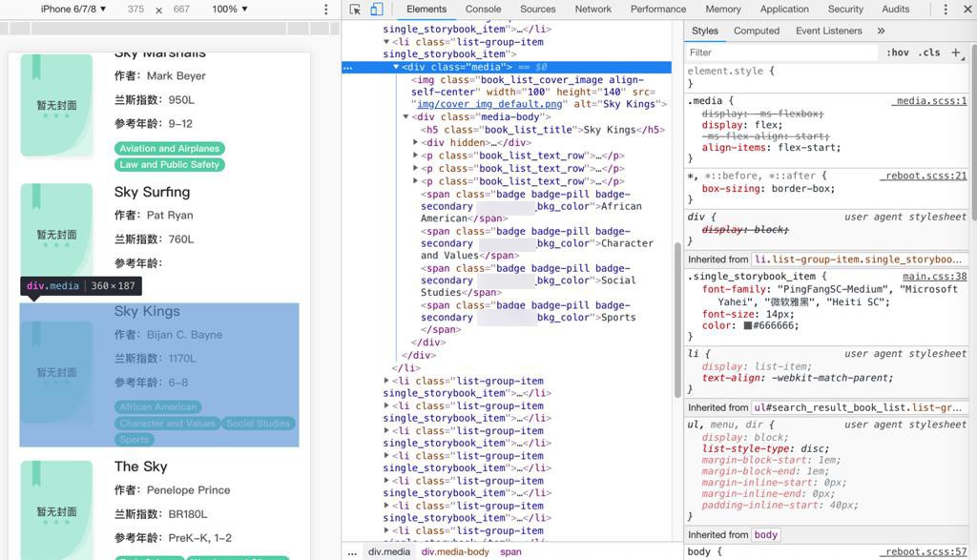Activate the inspect element picker icon

(x=355, y=10)
